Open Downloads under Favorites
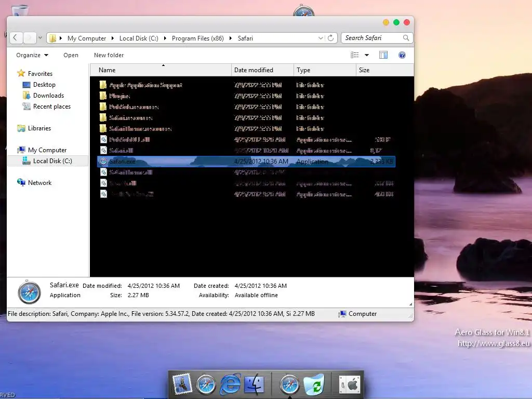The height and width of the screenshot is (399, 532). click(x=48, y=96)
